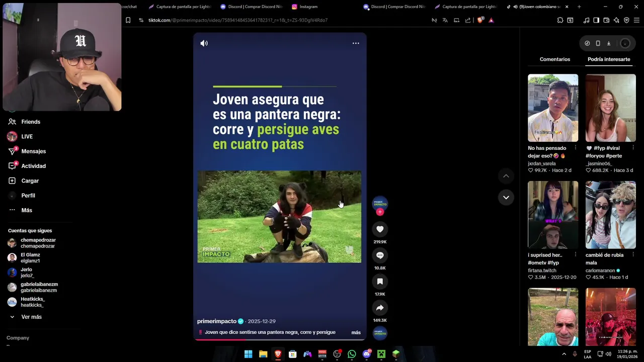Click the browser translate page icon
Screen dimensions: 644x362
coord(445,20)
